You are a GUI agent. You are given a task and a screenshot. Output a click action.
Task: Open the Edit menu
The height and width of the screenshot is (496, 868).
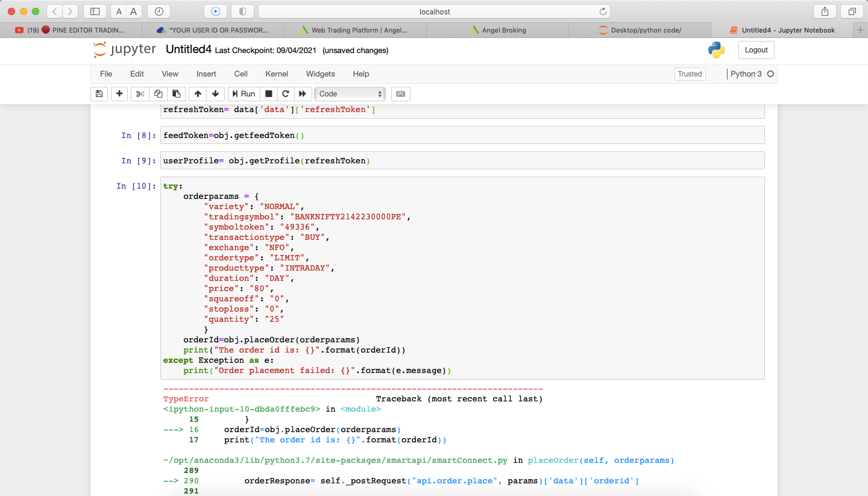137,74
